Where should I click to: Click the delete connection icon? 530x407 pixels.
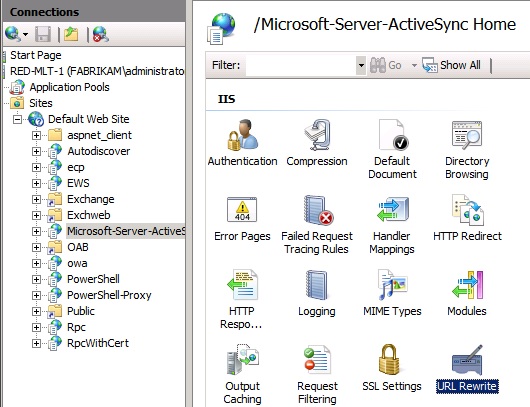pos(101,34)
